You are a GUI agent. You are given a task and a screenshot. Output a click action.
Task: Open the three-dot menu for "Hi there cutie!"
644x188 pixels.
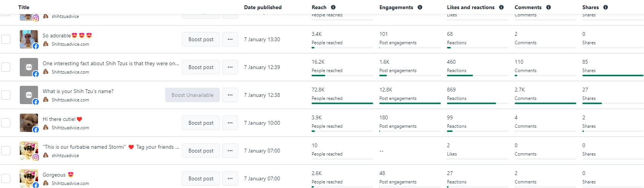[230, 123]
